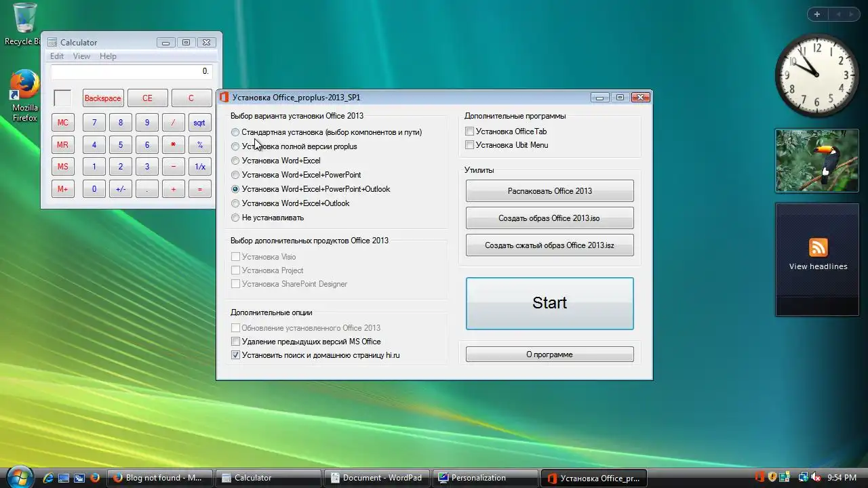Viewport: 868px width, 488px height.
Task: Check Удаление предыдущих версий MS Office
Action: pos(235,342)
